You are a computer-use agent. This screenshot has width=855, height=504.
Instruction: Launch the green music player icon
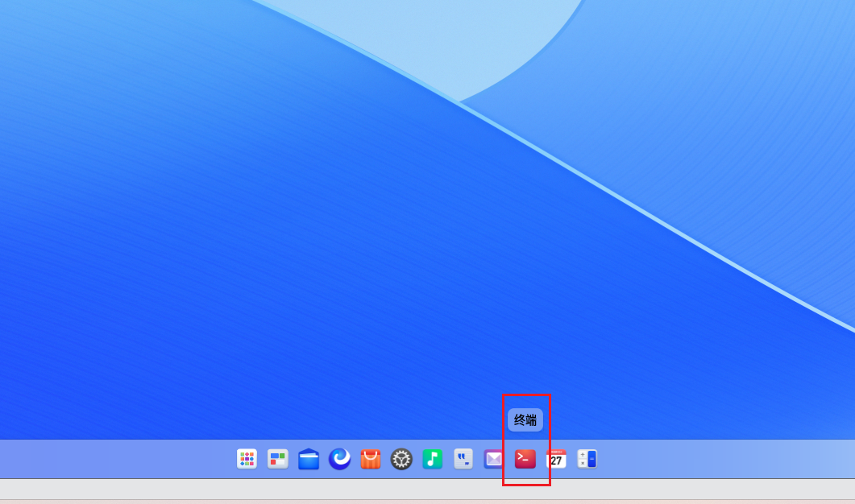[433, 459]
